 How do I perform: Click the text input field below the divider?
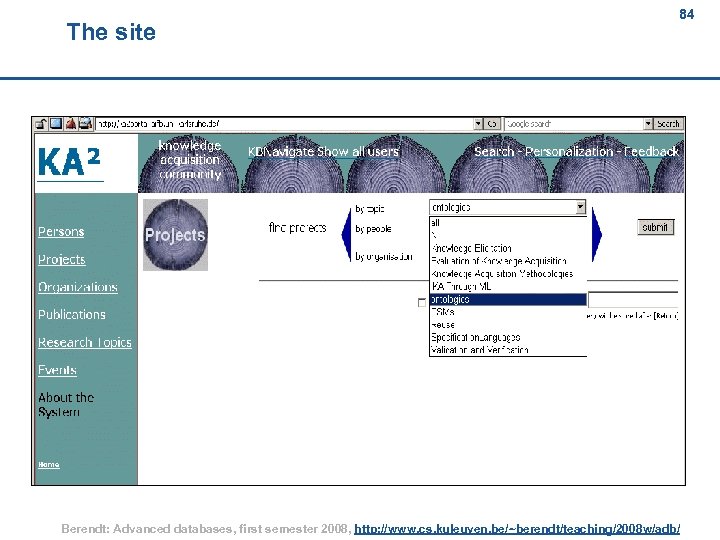633,300
